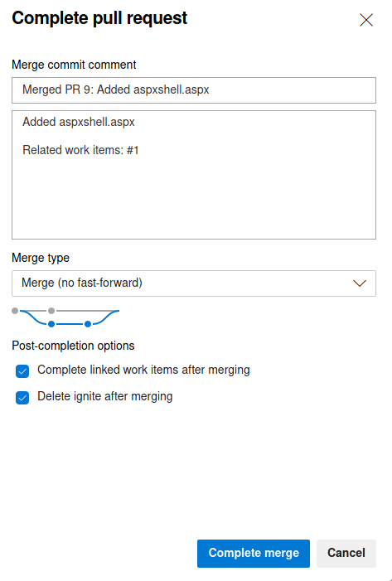
Task: Click the merge branch diagram graphic
Action: coord(65,317)
